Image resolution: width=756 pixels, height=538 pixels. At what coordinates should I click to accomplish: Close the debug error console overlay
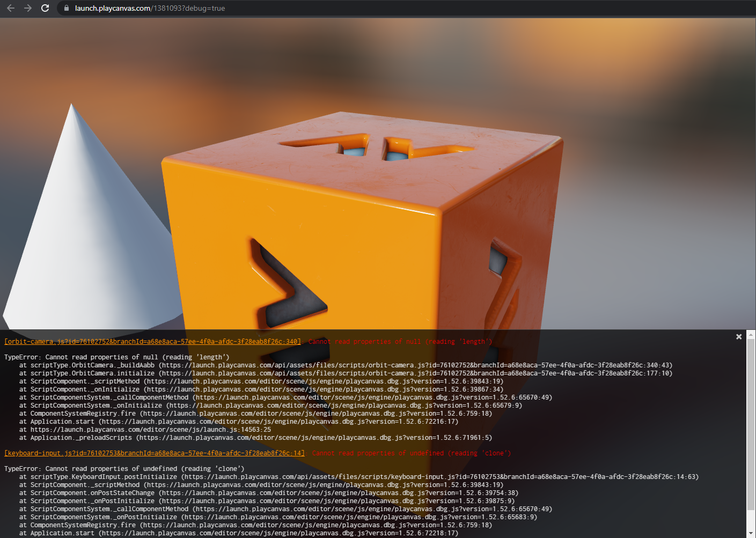(x=739, y=336)
